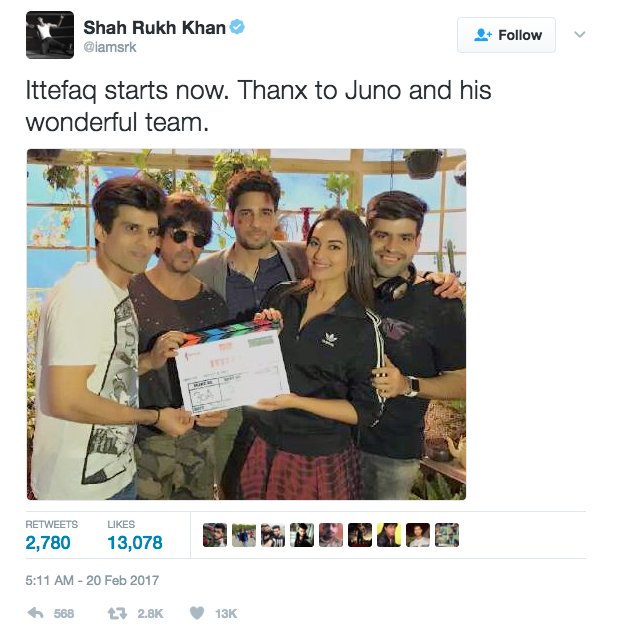View the 13,078 likes list

[135, 535]
